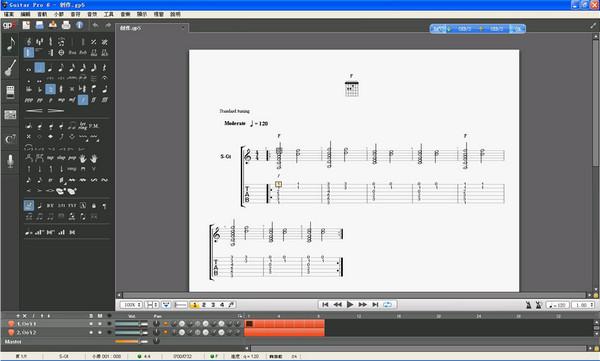Apply the P.M. palm mute effect
Viewport: 600px width, 361px height.
coord(94,126)
